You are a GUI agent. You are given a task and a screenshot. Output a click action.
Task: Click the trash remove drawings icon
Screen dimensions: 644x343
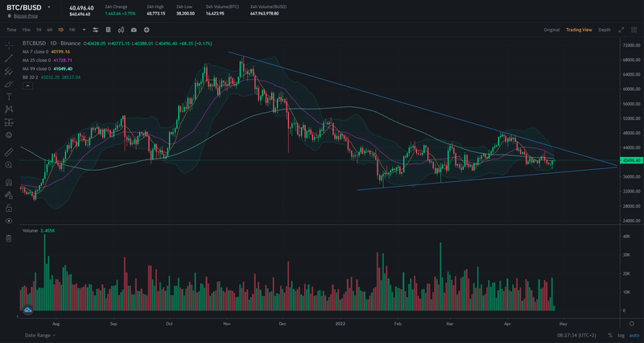[x=9, y=238]
